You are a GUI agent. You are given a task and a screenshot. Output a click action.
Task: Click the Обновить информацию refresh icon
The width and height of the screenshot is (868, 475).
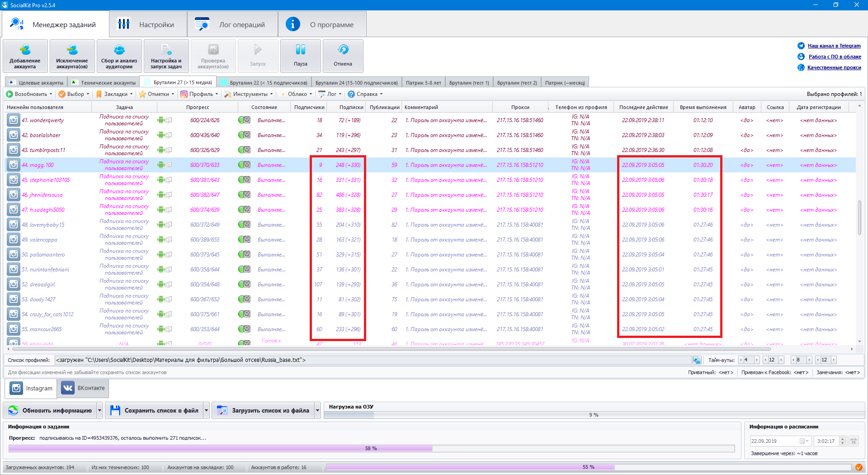(x=13, y=410)
